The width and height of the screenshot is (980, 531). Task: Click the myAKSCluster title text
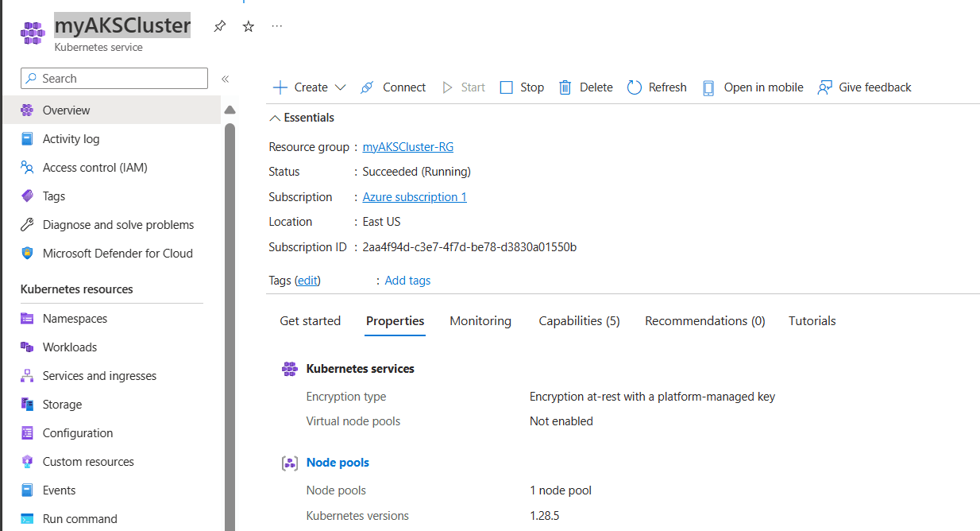(122, 25)
